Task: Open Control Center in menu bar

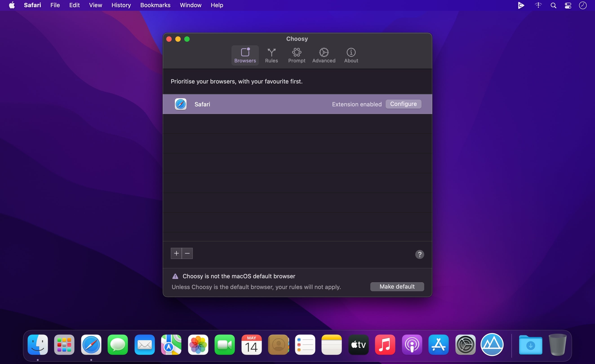Action: [x=568, y=5]
